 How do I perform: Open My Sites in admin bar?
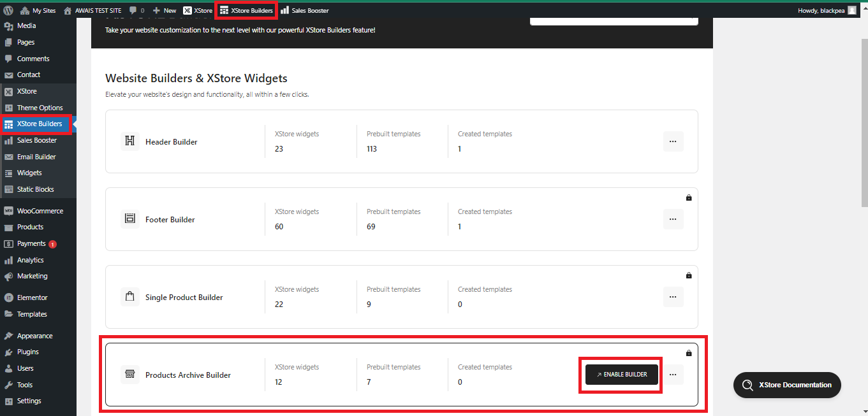38,10
